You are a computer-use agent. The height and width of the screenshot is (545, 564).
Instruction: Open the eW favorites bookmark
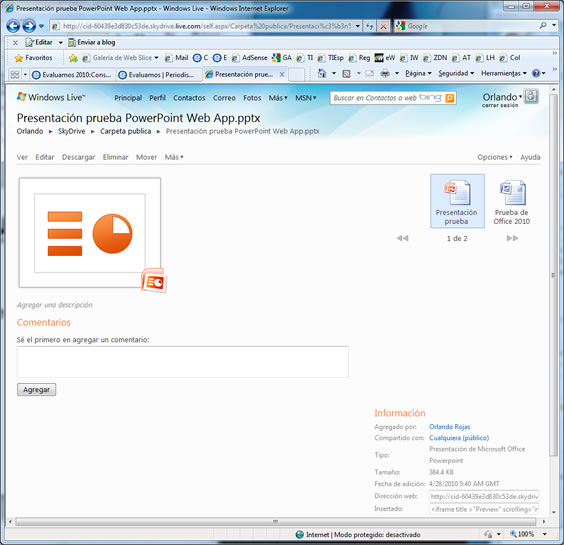[x=385, y=58]
